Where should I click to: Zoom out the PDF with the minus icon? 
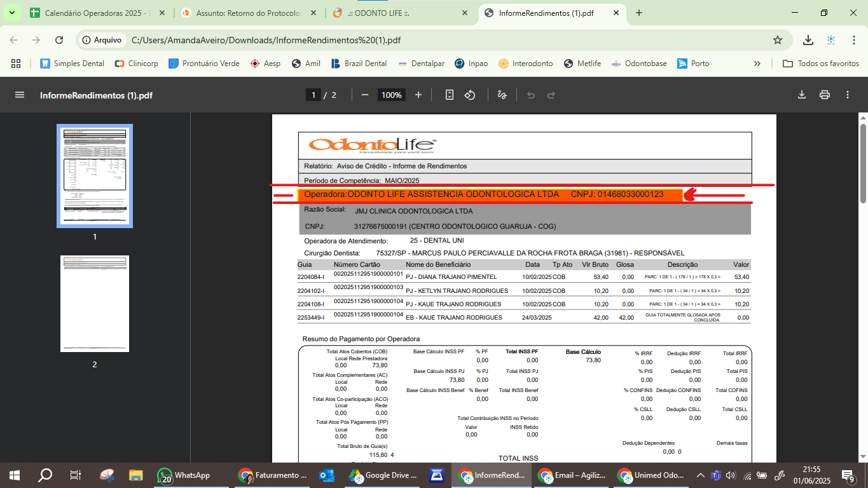[365, 95]
